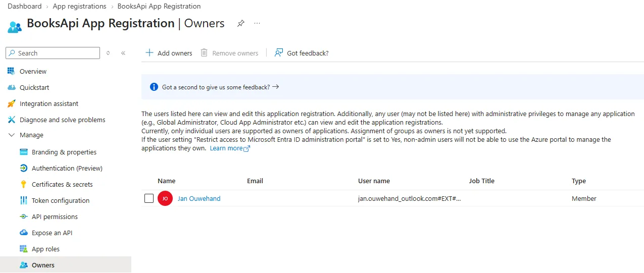Click the App roles icon
The image size is (644, 273).
pos(23,249)
